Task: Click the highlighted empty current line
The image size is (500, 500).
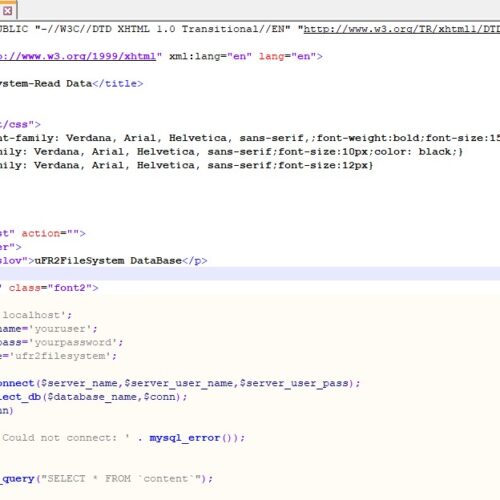Action: [x=250, y=274]
